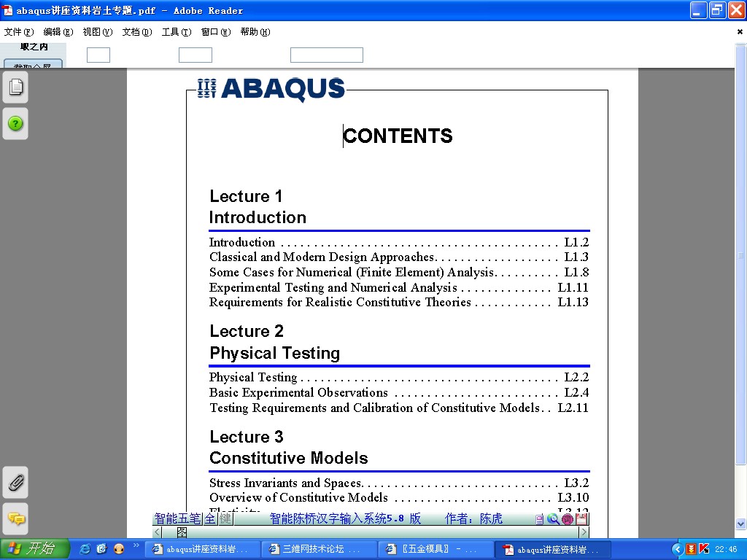Click the system clock 22:46
The width and height of the screenshot is (747, 560).
pos(726,550)
